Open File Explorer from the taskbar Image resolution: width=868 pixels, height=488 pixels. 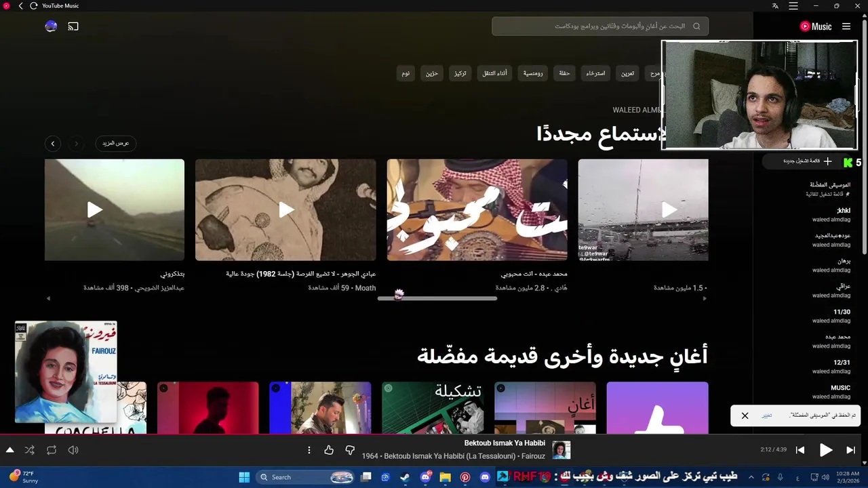click(x=445, y=477)
